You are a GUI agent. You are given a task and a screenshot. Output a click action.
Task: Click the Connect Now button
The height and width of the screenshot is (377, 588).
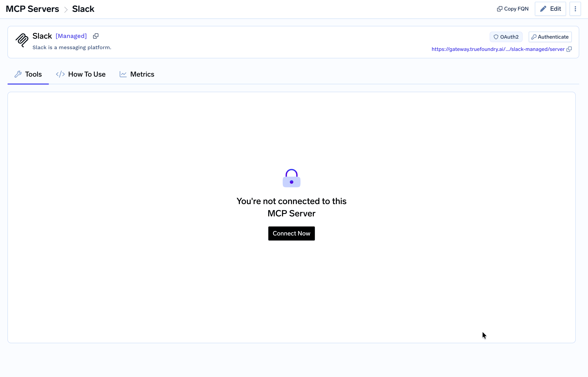coord(291,233)
